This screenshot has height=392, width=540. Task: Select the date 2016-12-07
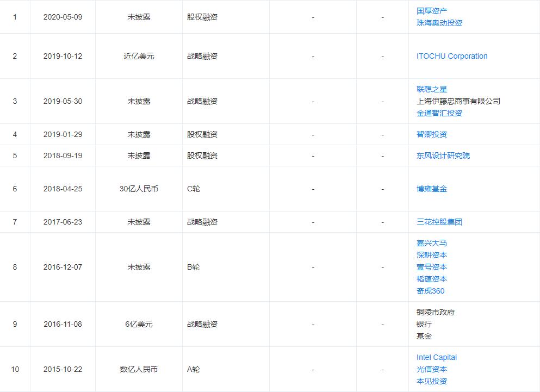[63, 267]
